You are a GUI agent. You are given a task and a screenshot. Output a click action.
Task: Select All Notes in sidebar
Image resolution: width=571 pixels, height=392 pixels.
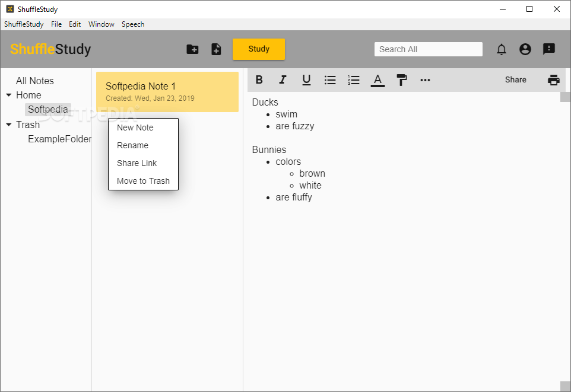tap(34, 81)
